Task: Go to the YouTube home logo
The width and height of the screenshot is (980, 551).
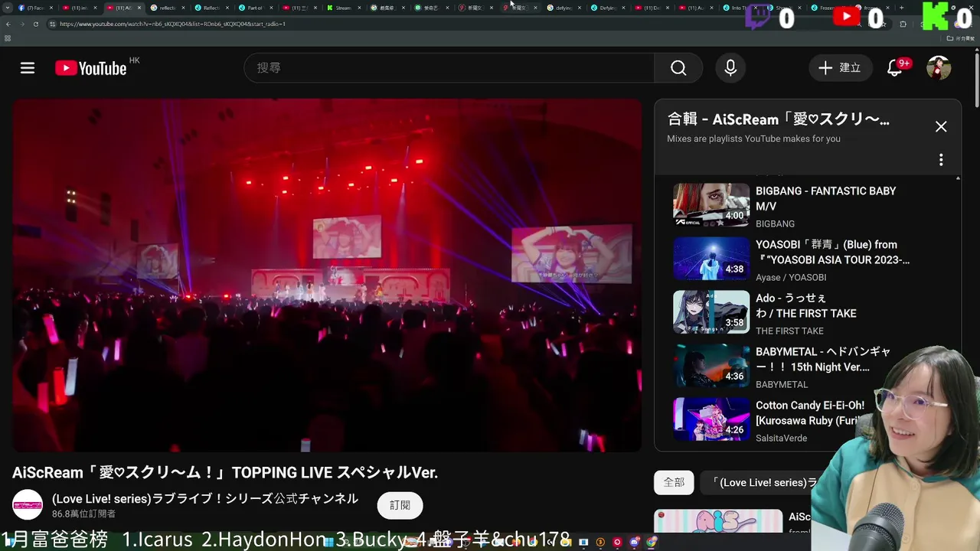Action: coord(90,68)
